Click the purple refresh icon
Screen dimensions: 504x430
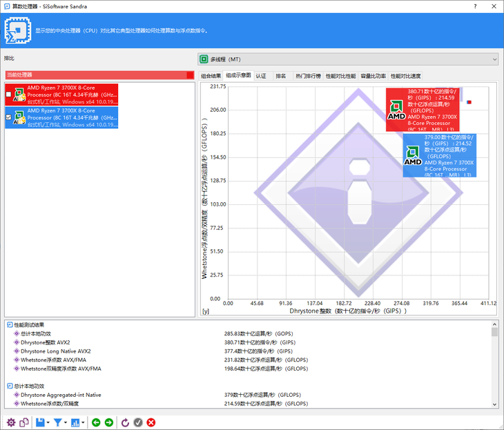[126, 422]
